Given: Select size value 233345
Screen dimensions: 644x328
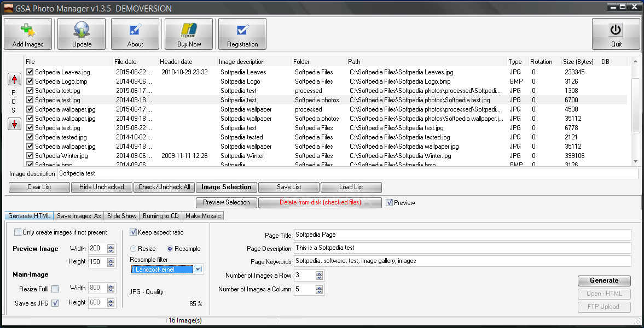Looking at the screenshot, I should pos(575,72).
